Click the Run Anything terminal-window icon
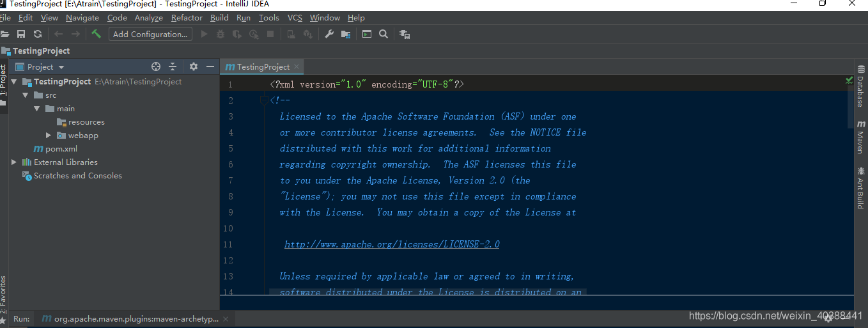 pyautogui.click(x=367, y=34)
